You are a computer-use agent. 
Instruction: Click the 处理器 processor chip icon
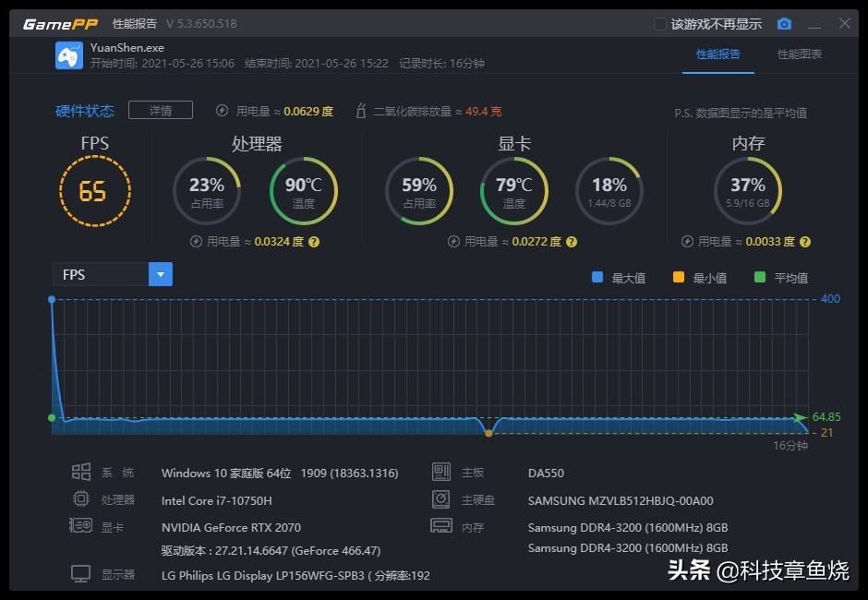tap(83, 498)
